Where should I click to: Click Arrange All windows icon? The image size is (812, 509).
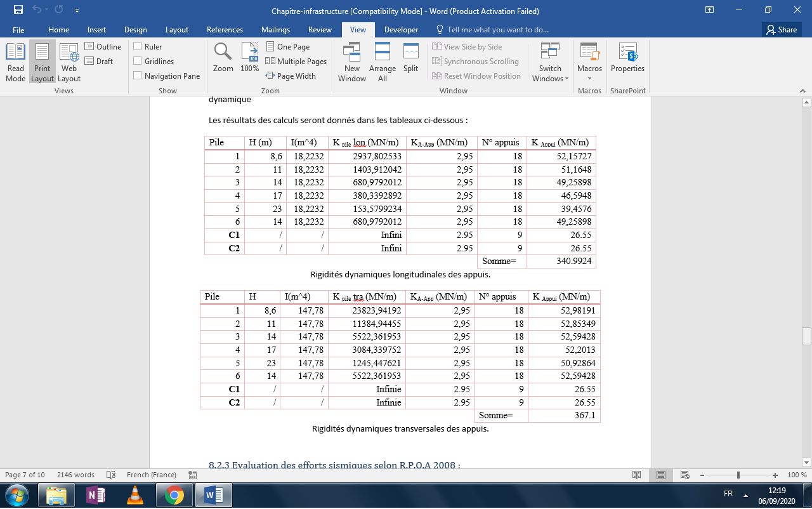coord(383,63)
